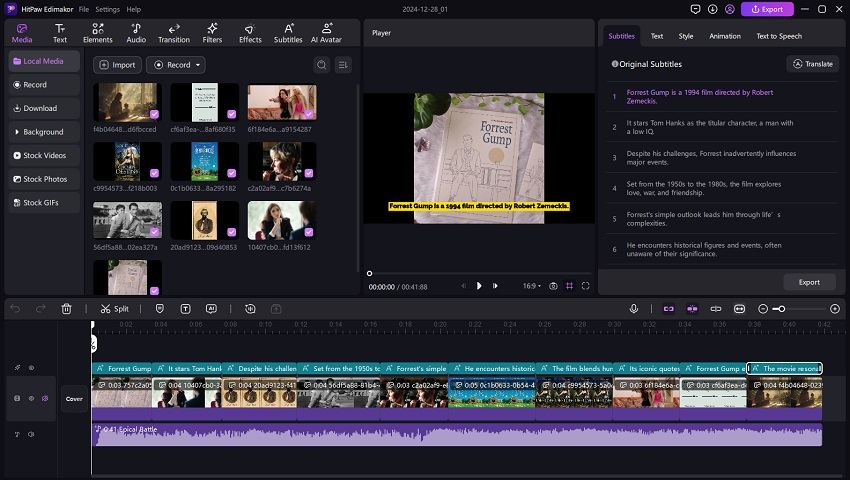Select the Text tab in right panel
The width and height of the screenshot is (850, 480).
[656, 36]
